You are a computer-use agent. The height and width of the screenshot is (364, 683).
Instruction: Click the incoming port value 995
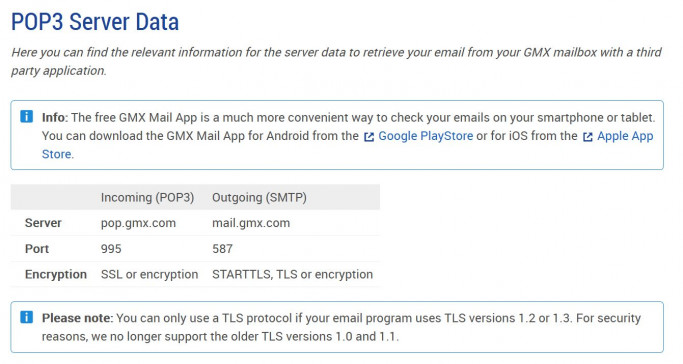coord(111,249)
